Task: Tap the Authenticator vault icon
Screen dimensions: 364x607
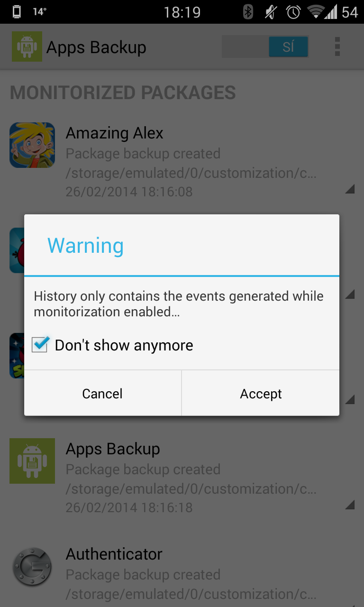Action: pyautogui.click(x=32, y=566)
